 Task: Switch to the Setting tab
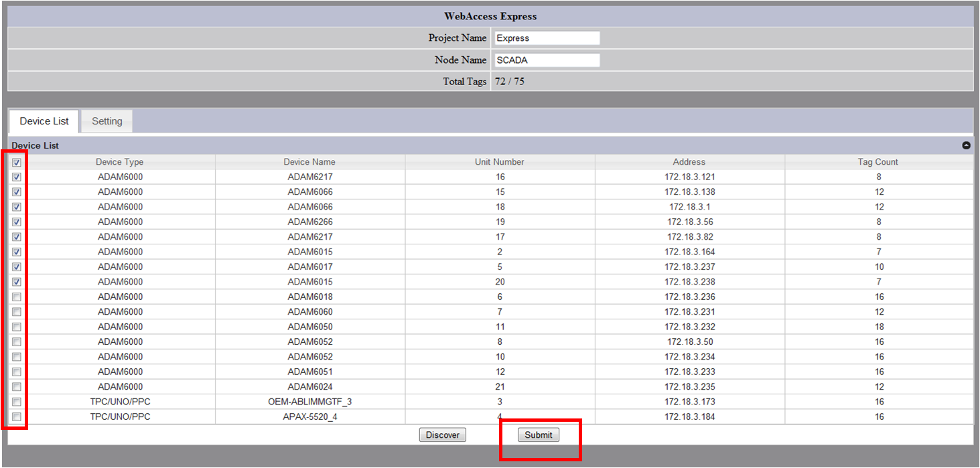click(x=107, y=121)
